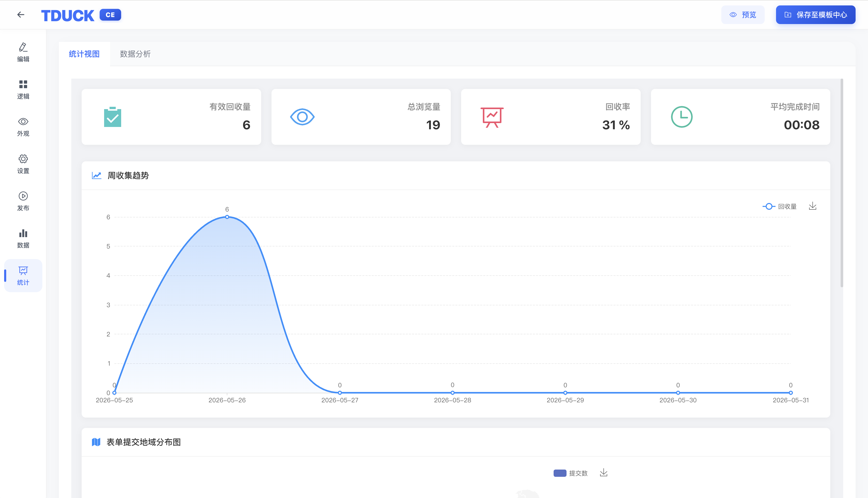Click the clipboard icon on 有效回收量 card
This screenshot has width=868, height=498.
point(112,117)
